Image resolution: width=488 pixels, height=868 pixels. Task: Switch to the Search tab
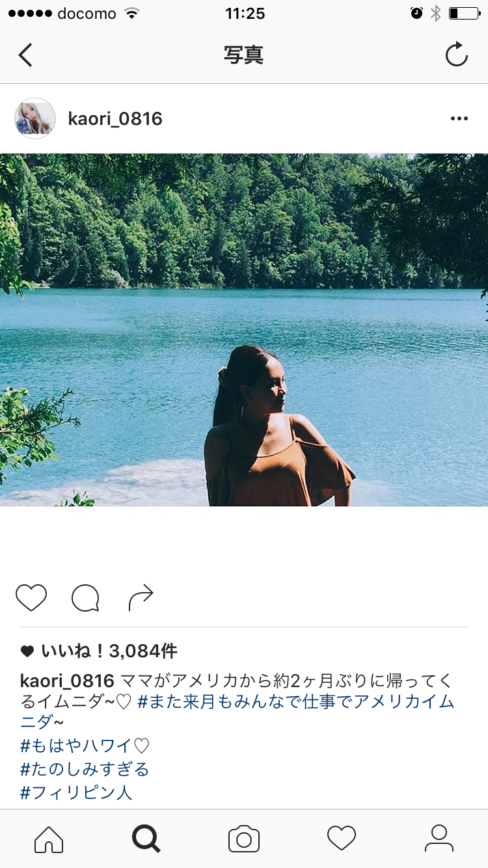(x=146, y=839)
